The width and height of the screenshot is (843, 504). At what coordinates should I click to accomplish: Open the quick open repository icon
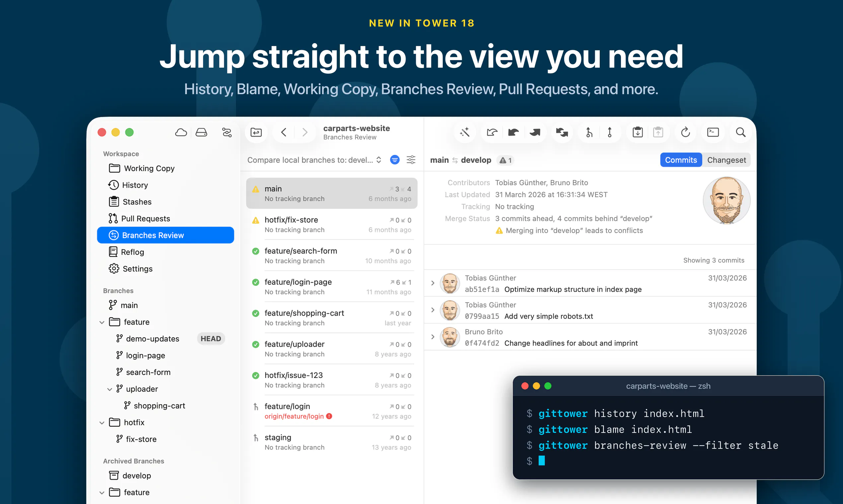tap(256, 132)
